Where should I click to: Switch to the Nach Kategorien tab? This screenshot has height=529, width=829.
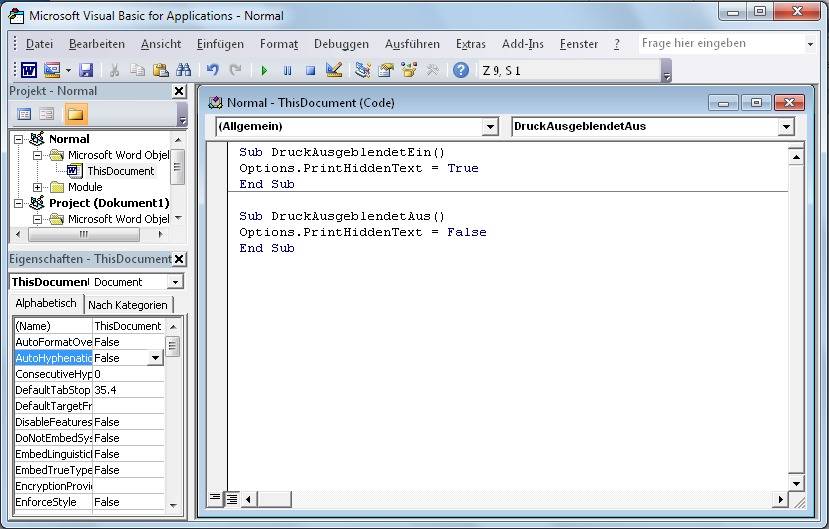[127, 305]
